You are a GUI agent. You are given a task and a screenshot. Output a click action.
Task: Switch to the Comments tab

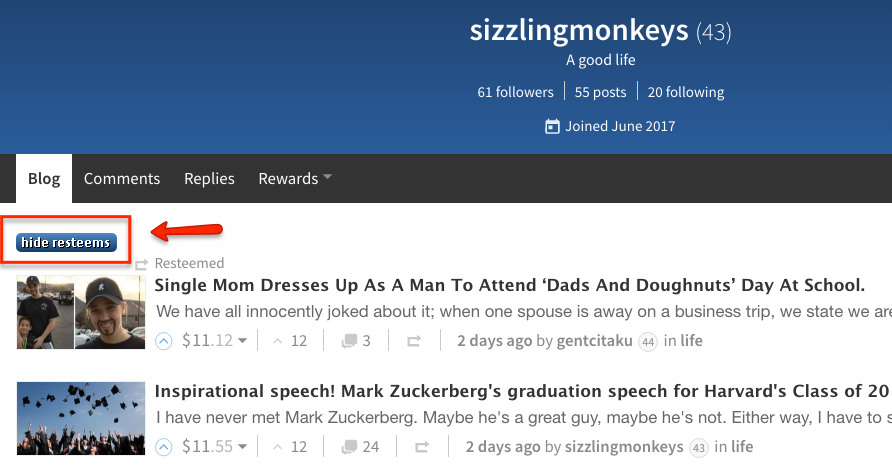[x=122, y=179]
